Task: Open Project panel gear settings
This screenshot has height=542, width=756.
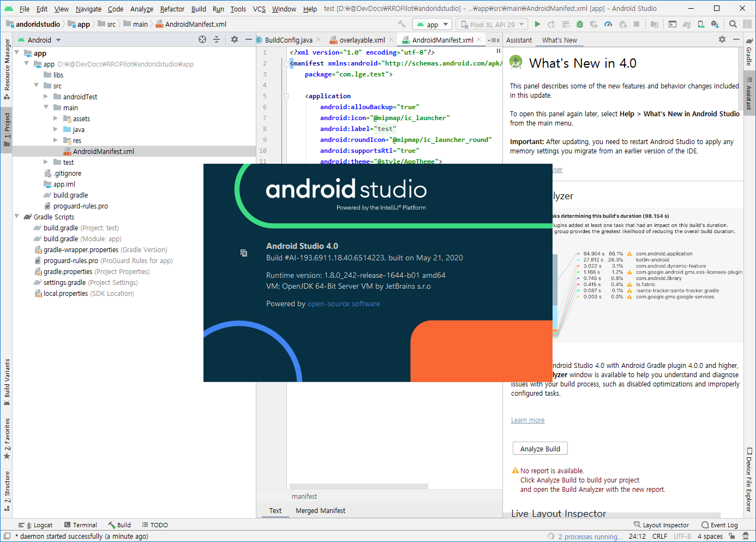Action: (235, 39)
